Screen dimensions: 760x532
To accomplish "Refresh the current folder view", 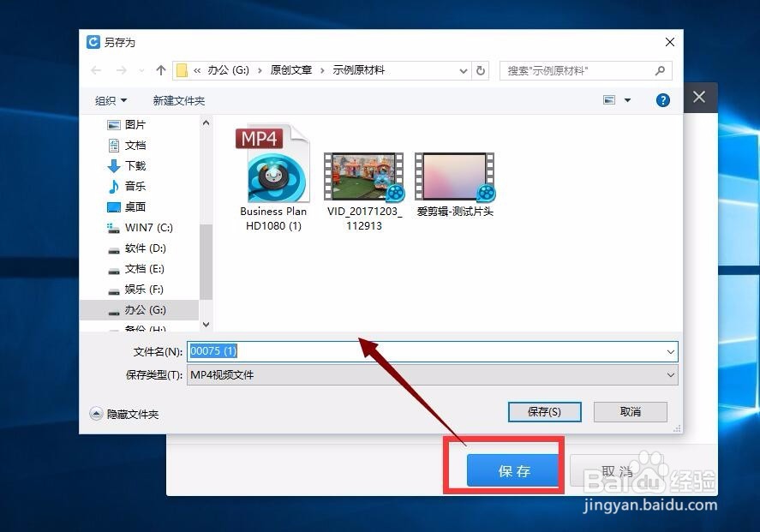I will click(x=481, y=71).
